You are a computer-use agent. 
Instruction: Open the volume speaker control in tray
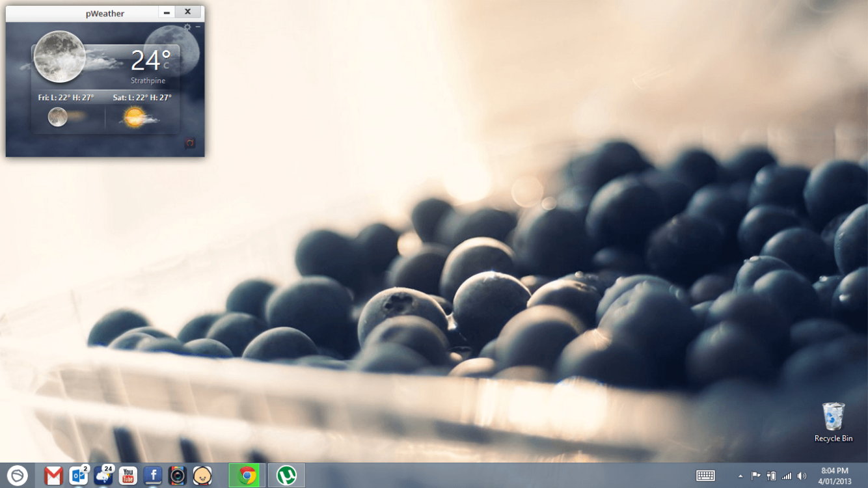pos(802,476)
